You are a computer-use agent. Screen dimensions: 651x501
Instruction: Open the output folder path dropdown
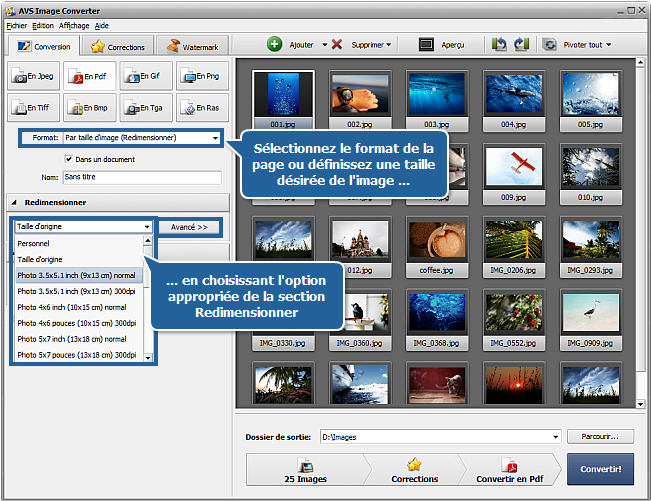click(x=555, y=437)
